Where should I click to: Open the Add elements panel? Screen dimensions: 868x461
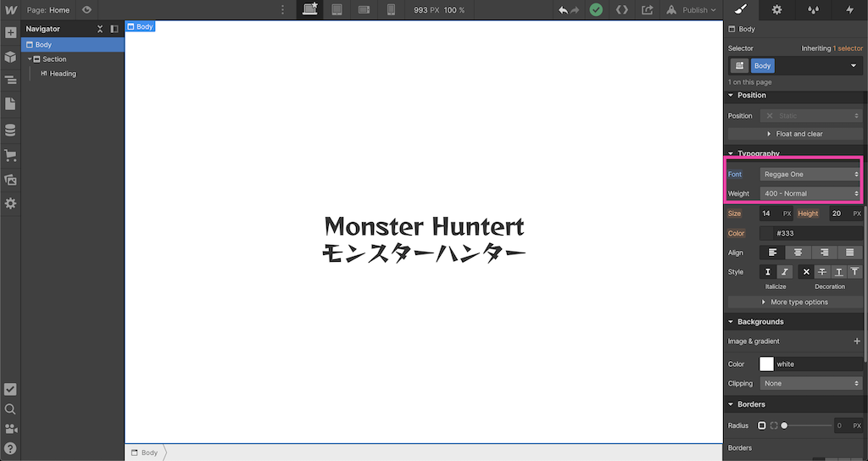pyautogui.click(x=10, y=33)
